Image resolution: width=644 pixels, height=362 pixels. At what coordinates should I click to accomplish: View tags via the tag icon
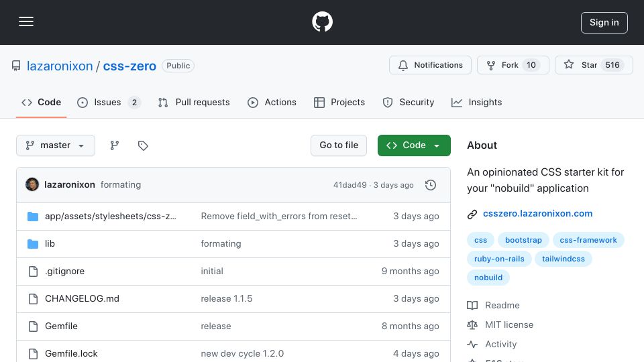coord(143,145)
